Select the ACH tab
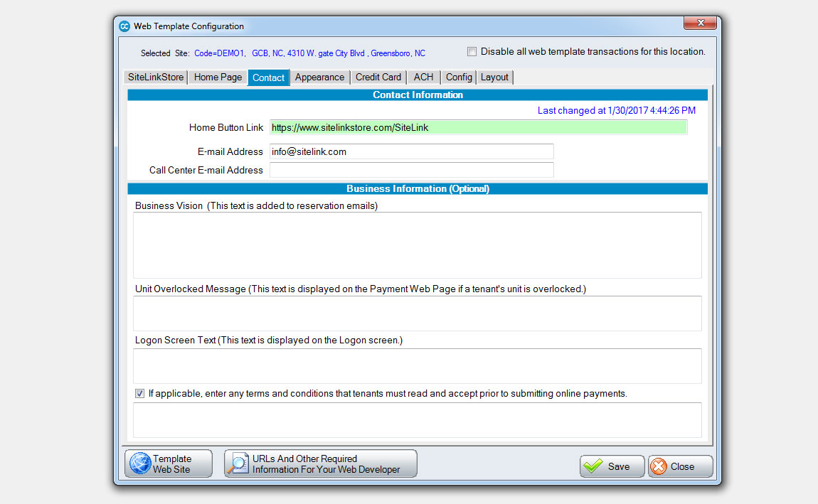The image size is (818, 504). coord(423,77)
